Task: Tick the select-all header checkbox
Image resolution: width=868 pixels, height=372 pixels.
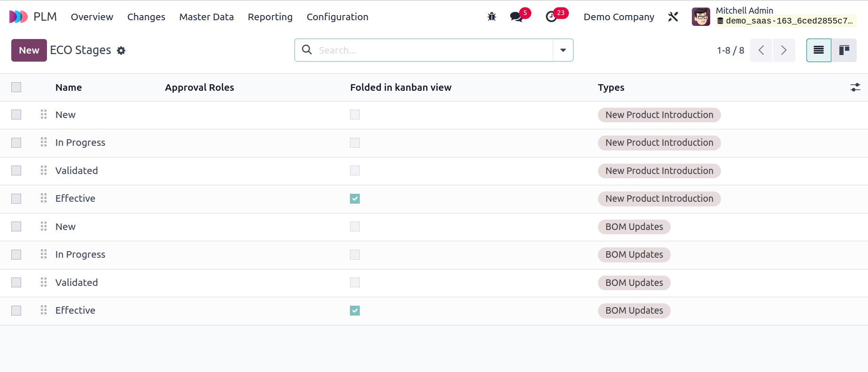Action: point(16,87)
